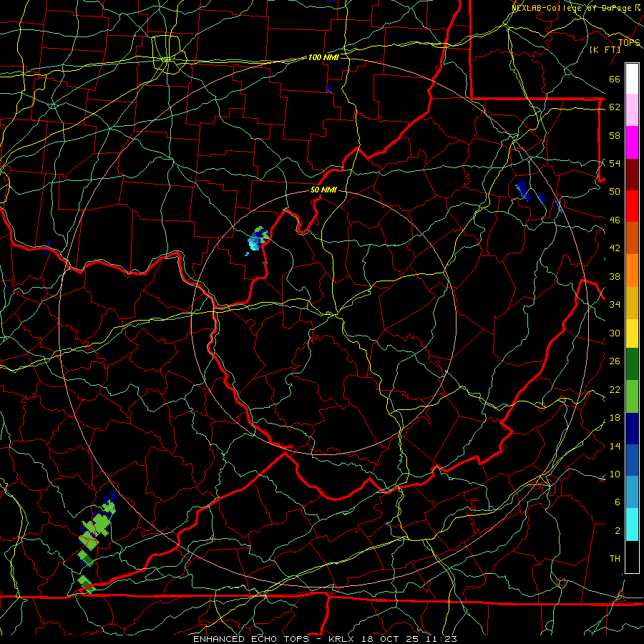
Task: Click the lowest green echo near the bottom state line
Action: click(x=87, y=584)
